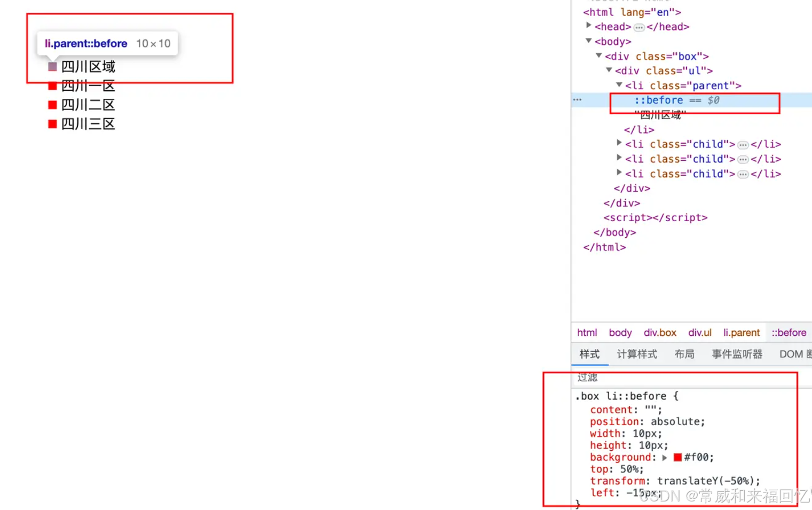
Task: Click ellipsis badge in second child li
Action: coord(743,160)
